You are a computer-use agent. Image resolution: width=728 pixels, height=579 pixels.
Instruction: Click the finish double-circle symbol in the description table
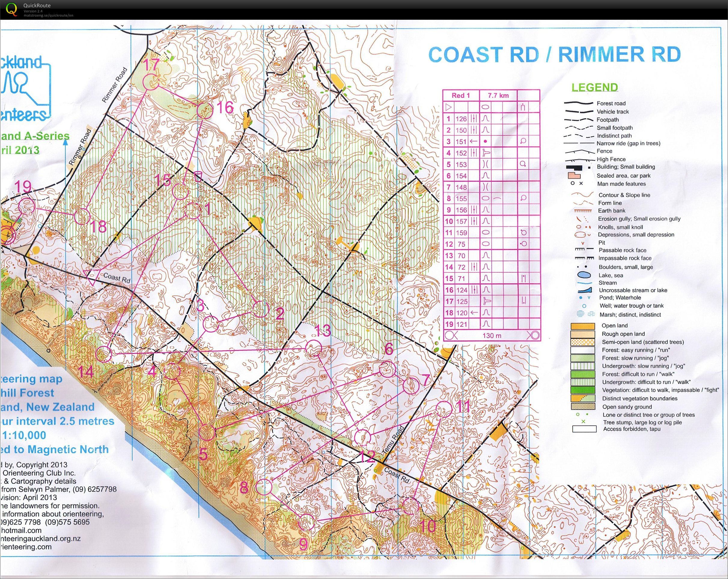(x=532, y=336)
